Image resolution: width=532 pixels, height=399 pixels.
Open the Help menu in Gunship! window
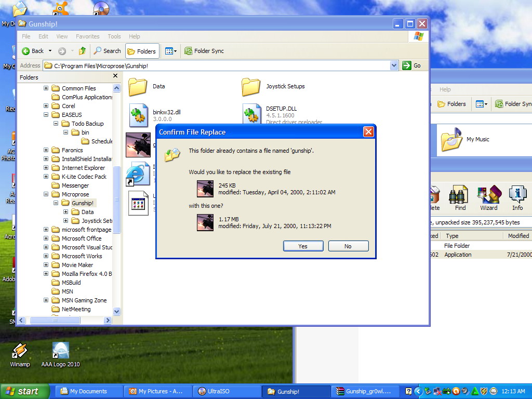pos(134,36)
